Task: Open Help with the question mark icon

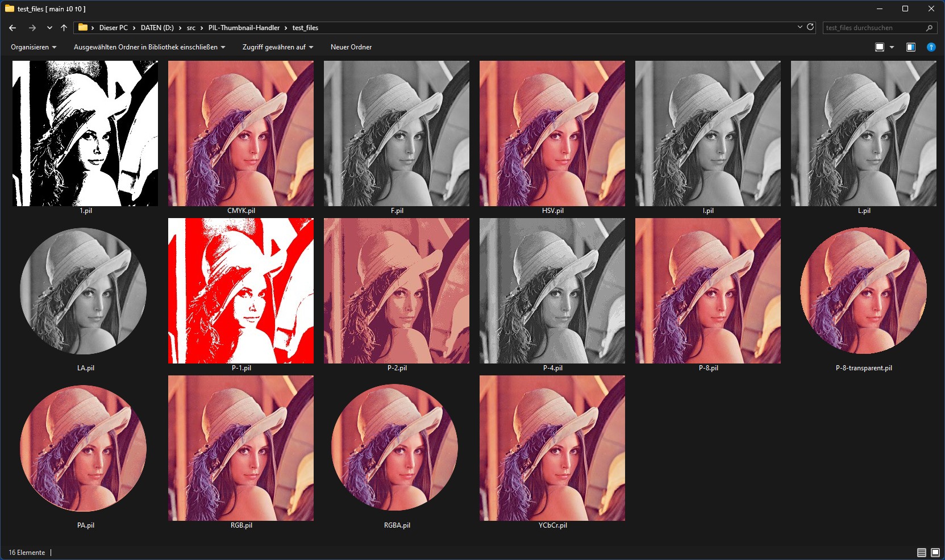Action: [931, 47]
